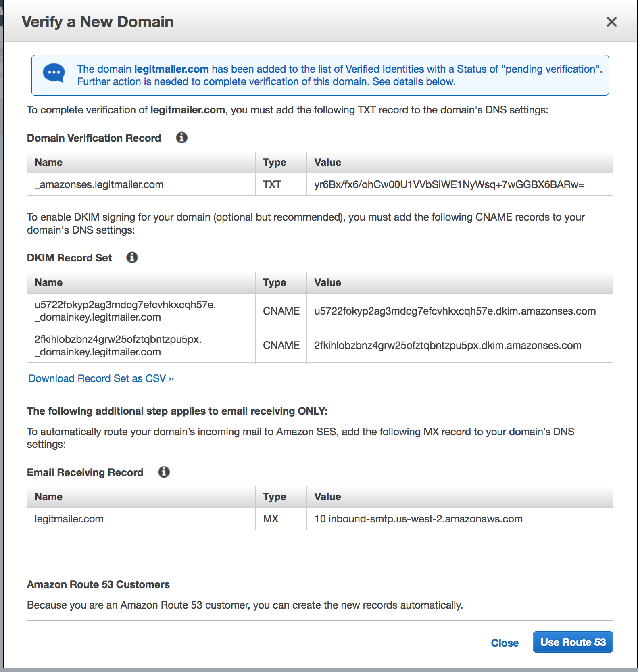Click info icon beside Email Receiving Record

click(x=164, y=472)
